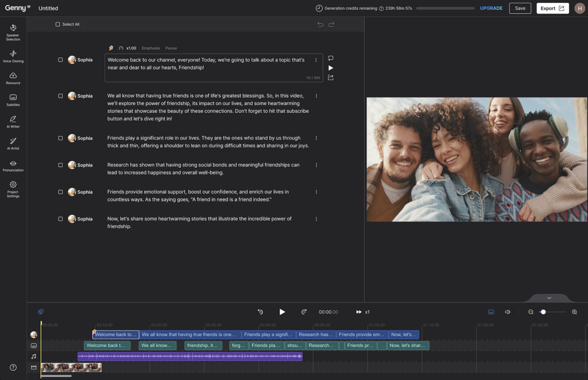Collapse the video preview panel with the chevron

548,298
